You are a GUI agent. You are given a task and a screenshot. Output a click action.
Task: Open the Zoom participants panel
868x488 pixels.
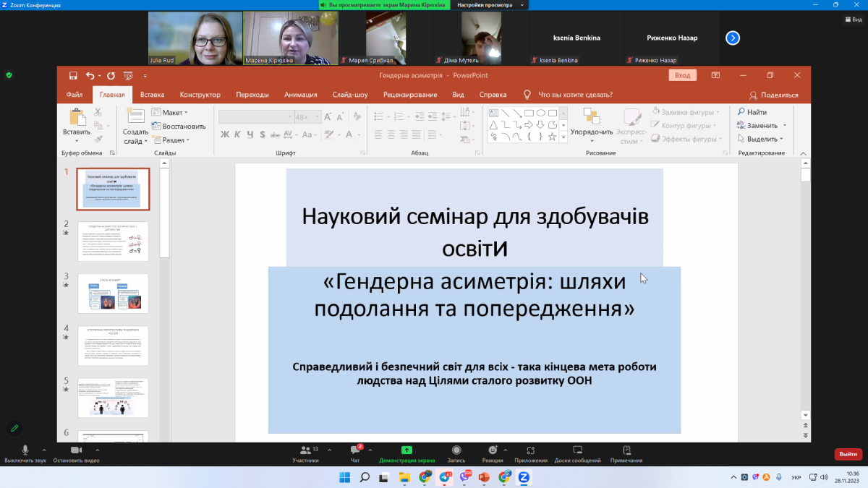point(305,451)
